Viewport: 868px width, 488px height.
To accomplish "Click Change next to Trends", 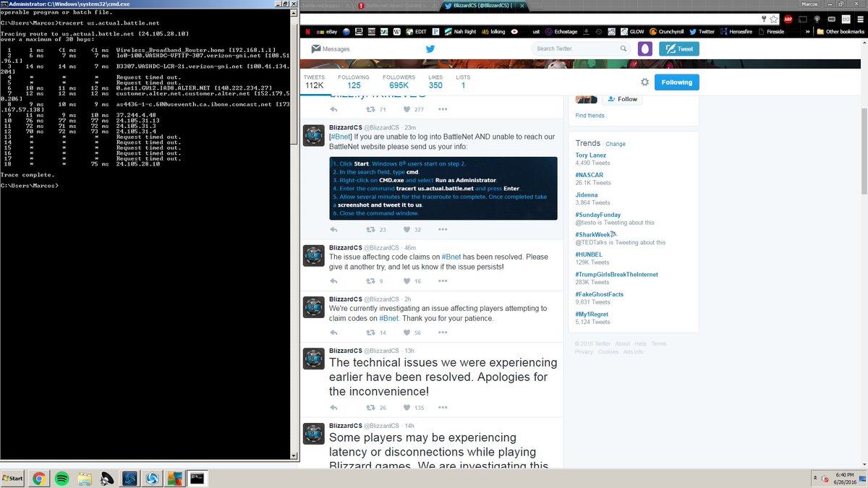I will 616,144.
